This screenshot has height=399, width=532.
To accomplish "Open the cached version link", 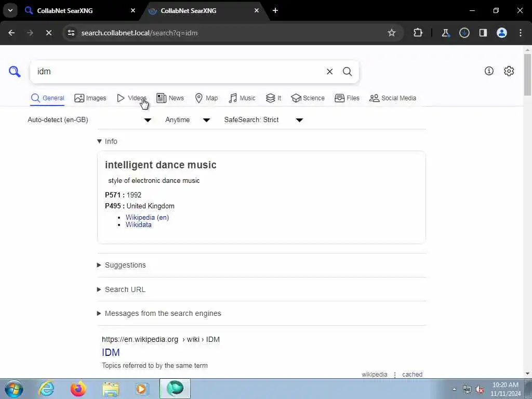I will point(412,375).
